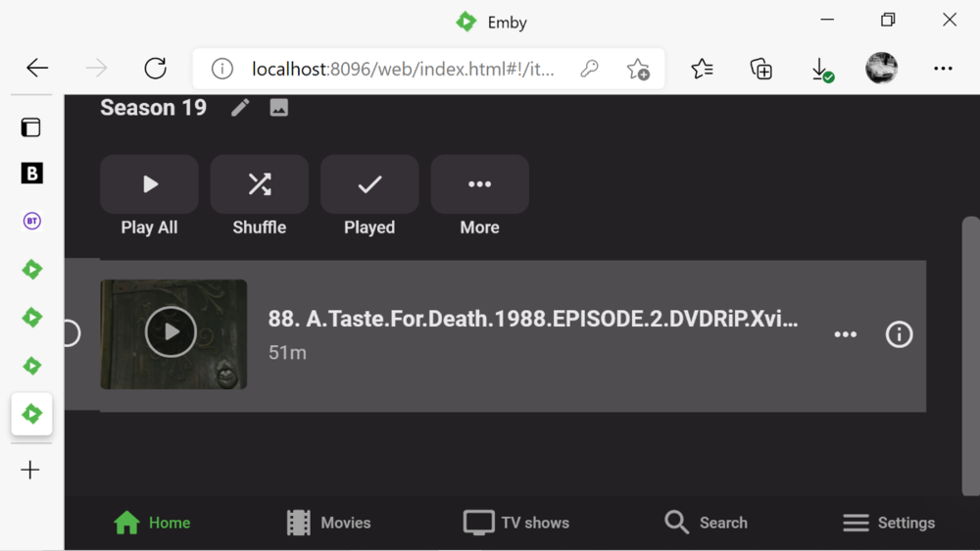Click the Season 19 heading
The height and width of the screenshot is (551, 980).
pyautogui.click(x=153, y=108)
